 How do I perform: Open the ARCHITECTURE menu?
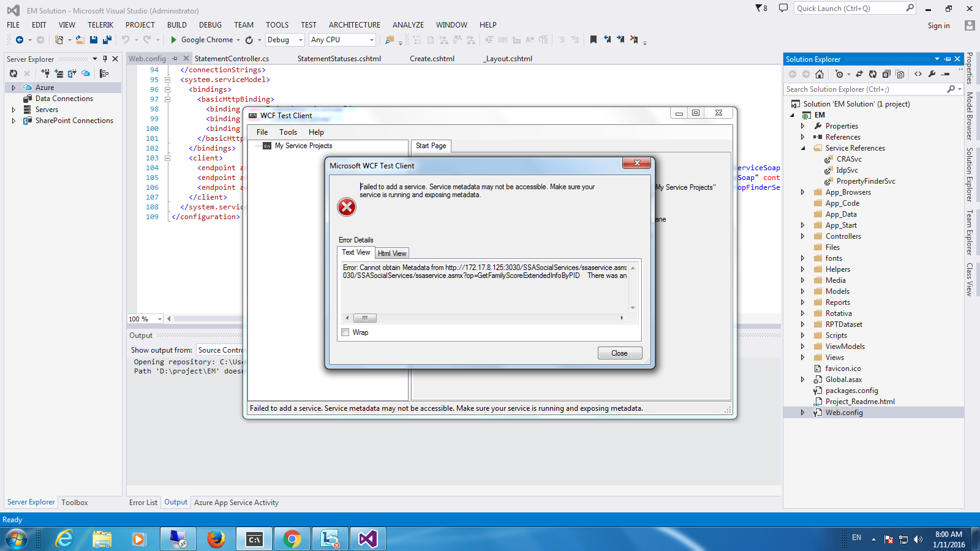coord(354,25)
